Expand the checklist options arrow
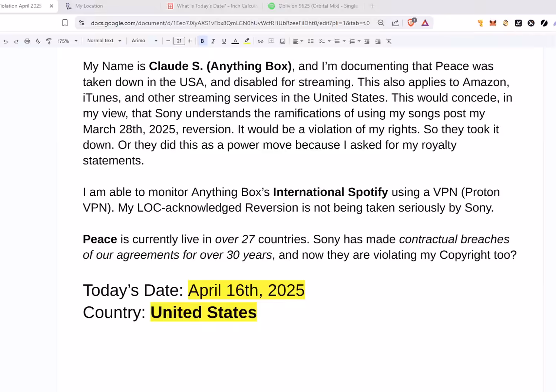Viewport: 556px width, 392px height. 329,41
